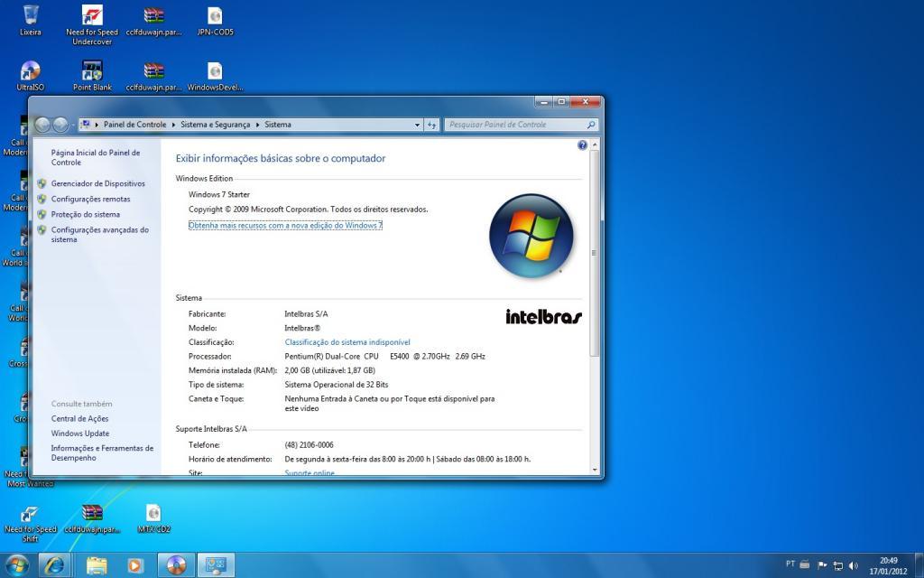Click the 2,00 GB (utilizável: 1,87 GB) value

(329, 370)
